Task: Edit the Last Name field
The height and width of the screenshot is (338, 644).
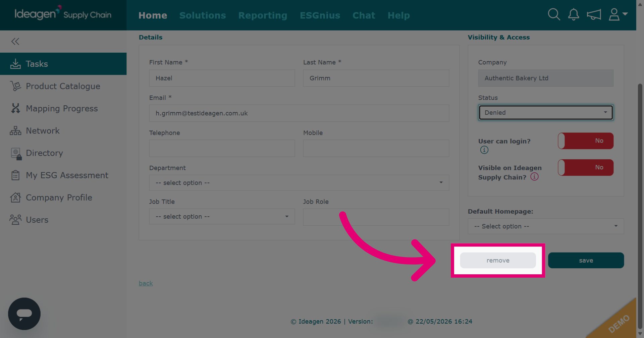Action: pos(376,78)
